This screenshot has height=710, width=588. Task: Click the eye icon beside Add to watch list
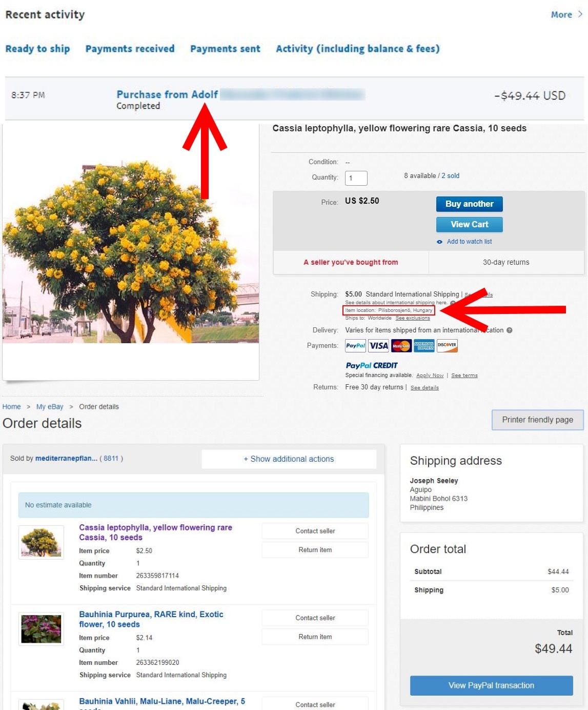439,242
